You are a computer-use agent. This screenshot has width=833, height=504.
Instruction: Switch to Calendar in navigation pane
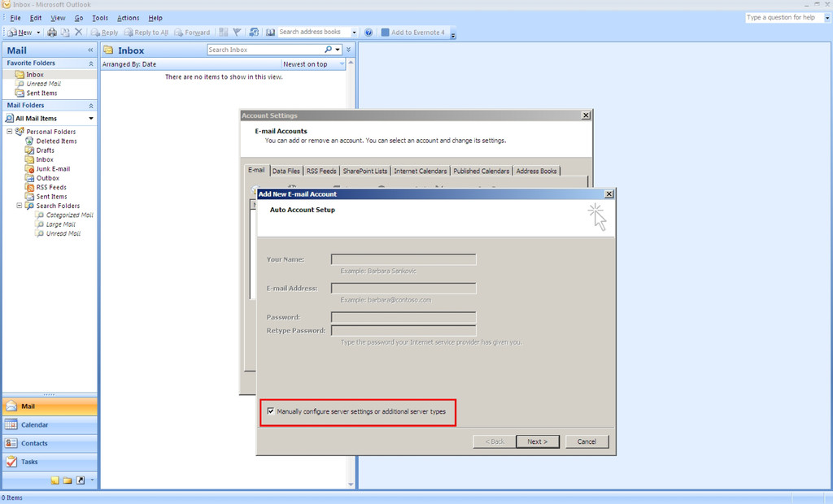(50, 425)
